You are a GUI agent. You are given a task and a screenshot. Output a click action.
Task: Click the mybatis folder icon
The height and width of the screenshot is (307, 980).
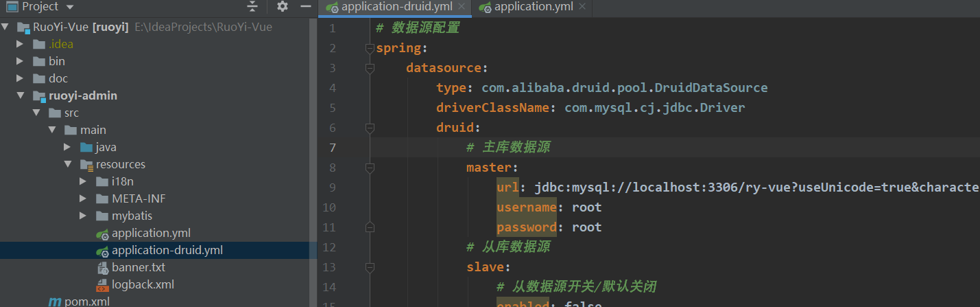(102, 216)
